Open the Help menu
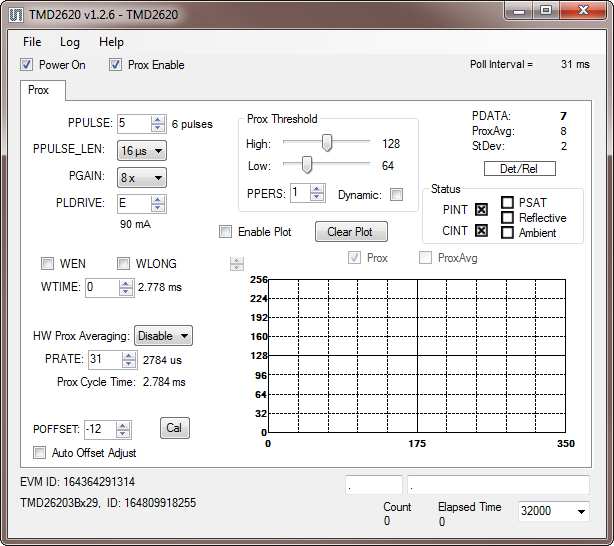Image resolution: width=614 pixels, height=546 pixels. pyautogui.click(x=111, y=42)
